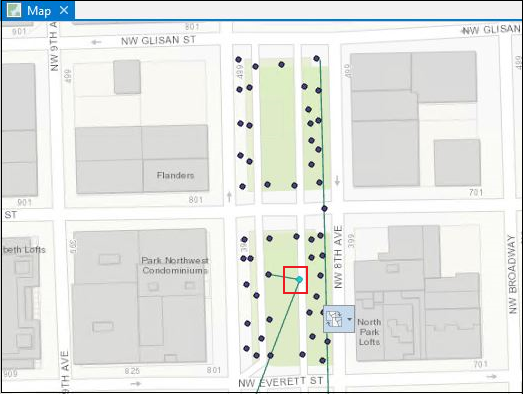Click the left one-way arrow beside NW Glisan St

(96, 42)
